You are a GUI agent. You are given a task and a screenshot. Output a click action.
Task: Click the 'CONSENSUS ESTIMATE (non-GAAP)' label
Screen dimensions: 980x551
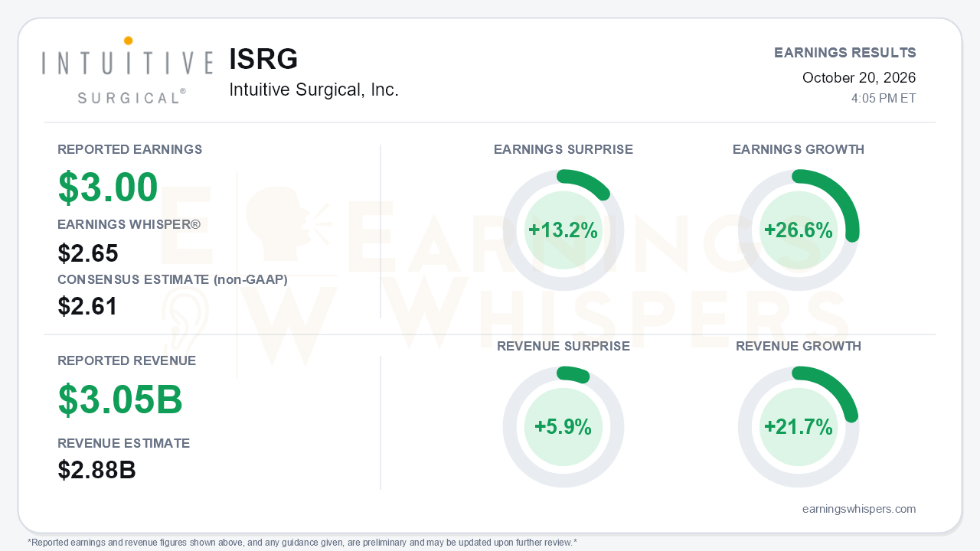[x=172, y=279]
